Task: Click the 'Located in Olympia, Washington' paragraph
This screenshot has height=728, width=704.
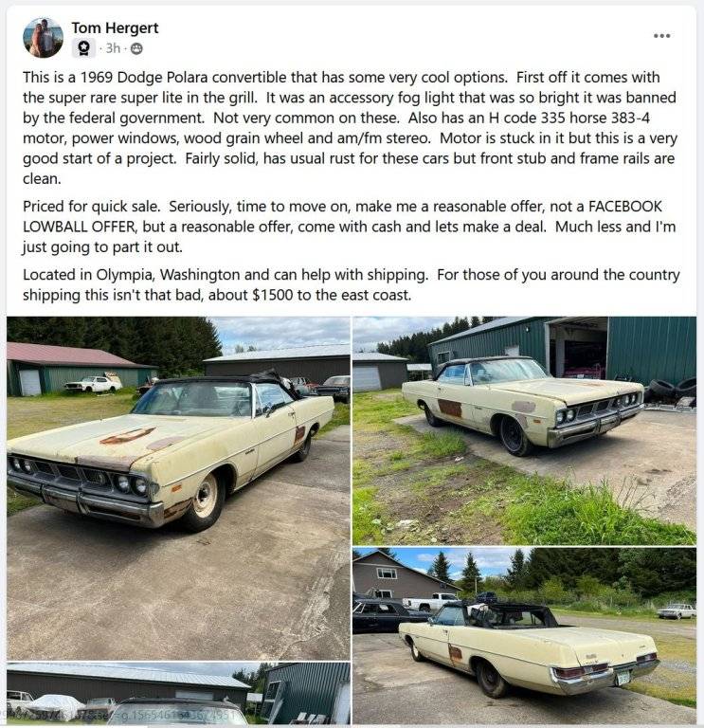Action: (352, 284)
